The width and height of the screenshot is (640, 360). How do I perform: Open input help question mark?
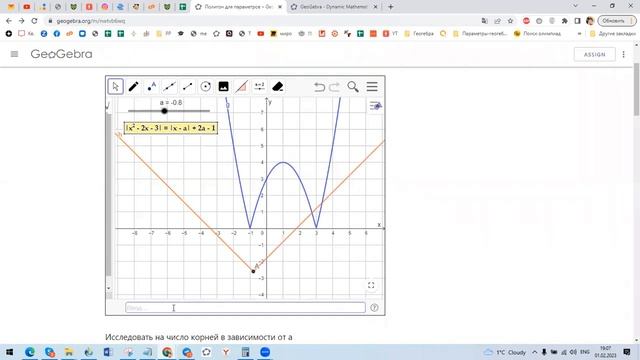pyautogui.click(x=374, y=308)
